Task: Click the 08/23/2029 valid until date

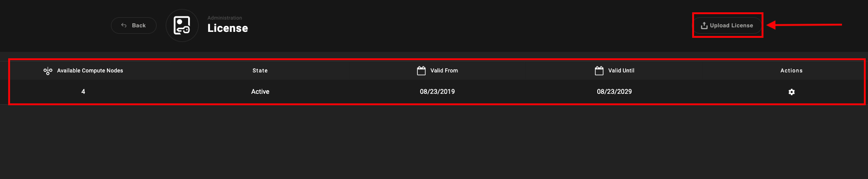Action: (615, 92)
